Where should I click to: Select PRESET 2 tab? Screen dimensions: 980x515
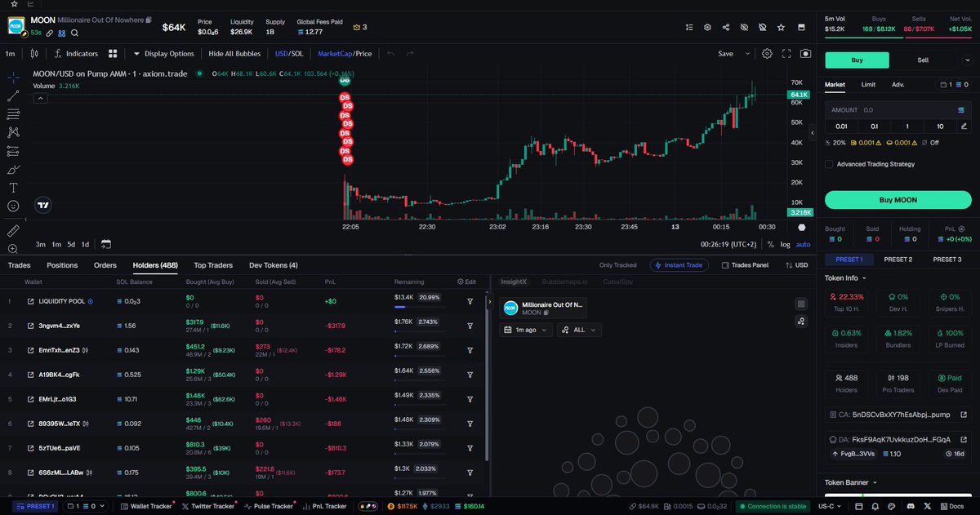[898, 260]
